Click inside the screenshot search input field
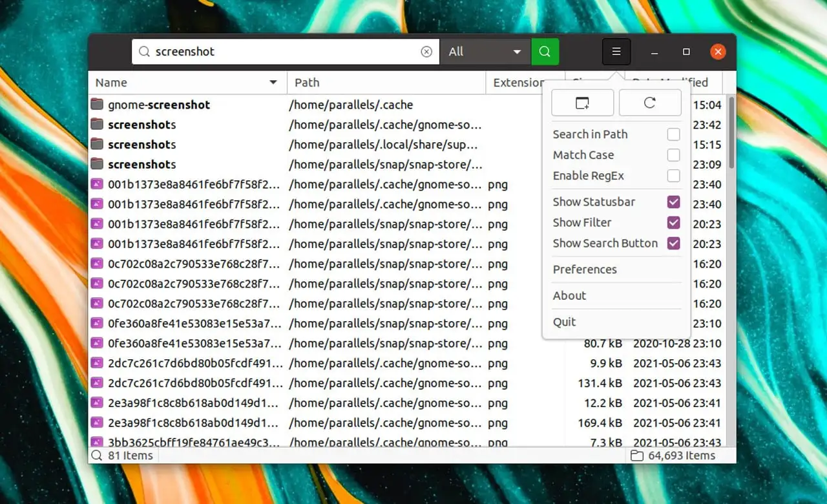827x504 pixels. (x=284, y=52)
